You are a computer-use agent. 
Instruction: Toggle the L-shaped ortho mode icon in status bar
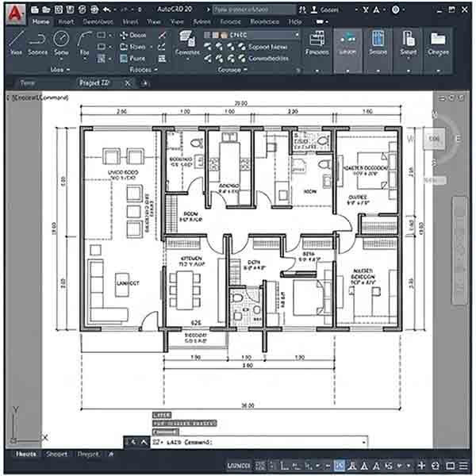click(284, 466)
